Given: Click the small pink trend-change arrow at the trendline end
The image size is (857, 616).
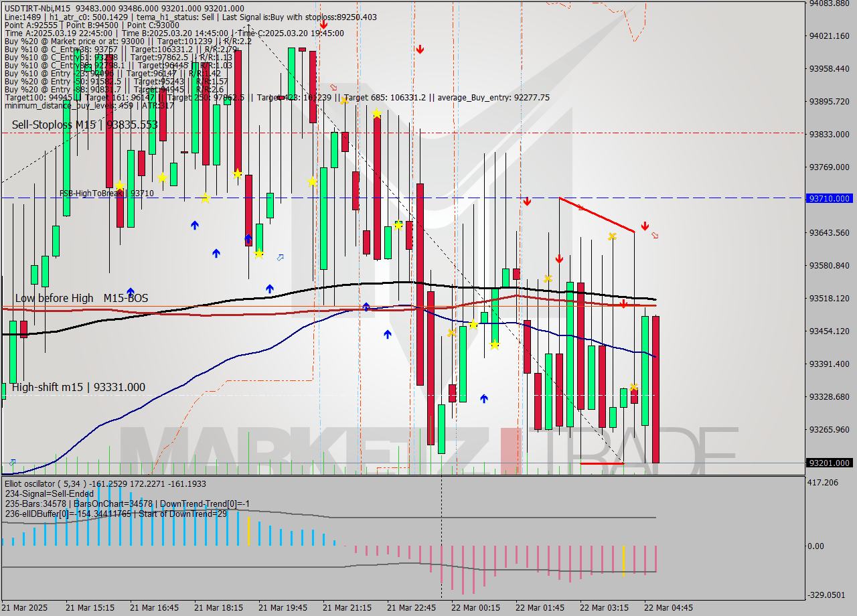Looking at the screenshot, I should [x=653, y=235].
